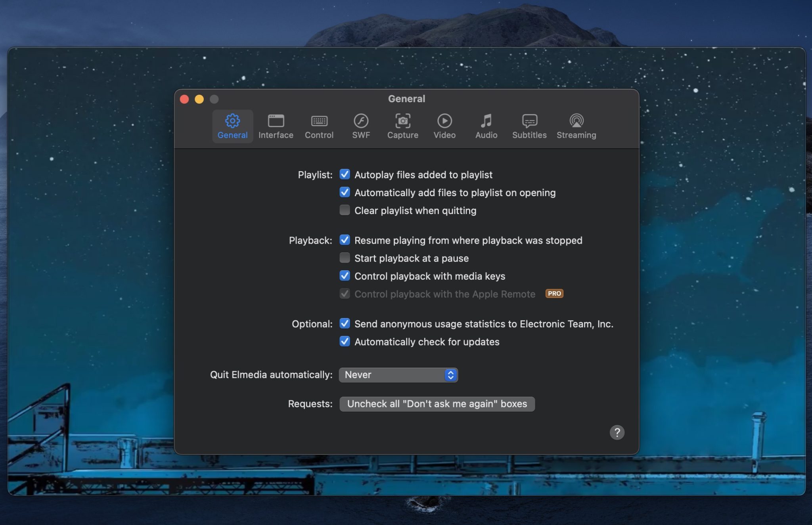Switch to the General preferences tab

tap(232, 126)
